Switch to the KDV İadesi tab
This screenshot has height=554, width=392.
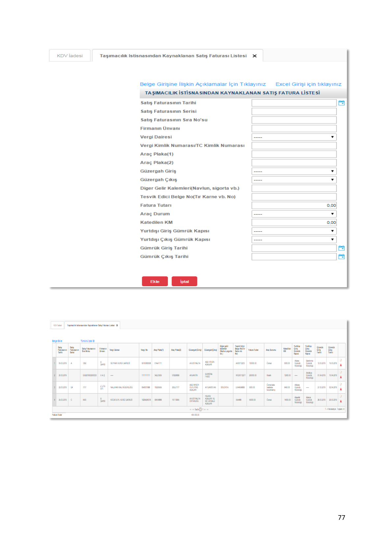click(70, 56)
